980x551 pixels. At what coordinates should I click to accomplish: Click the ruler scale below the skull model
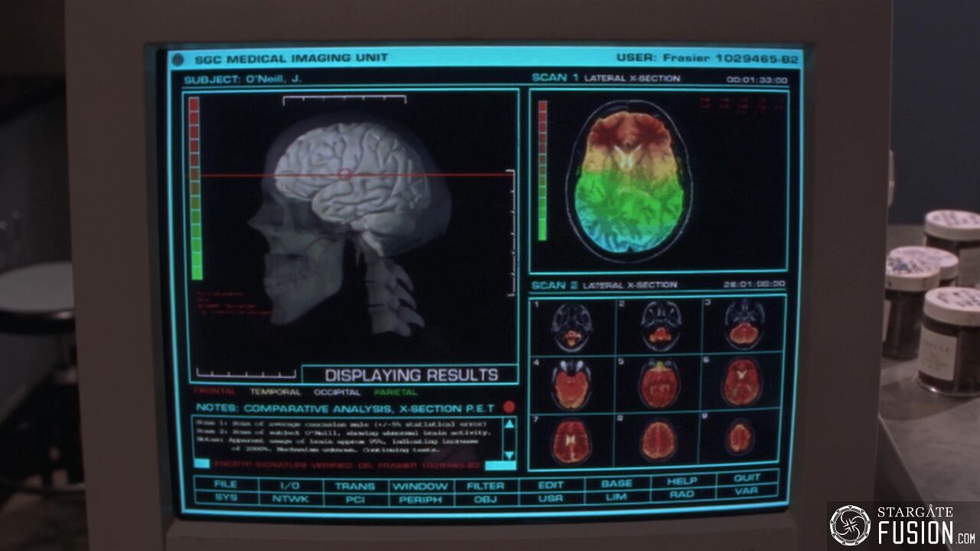(x=247, y=373)
